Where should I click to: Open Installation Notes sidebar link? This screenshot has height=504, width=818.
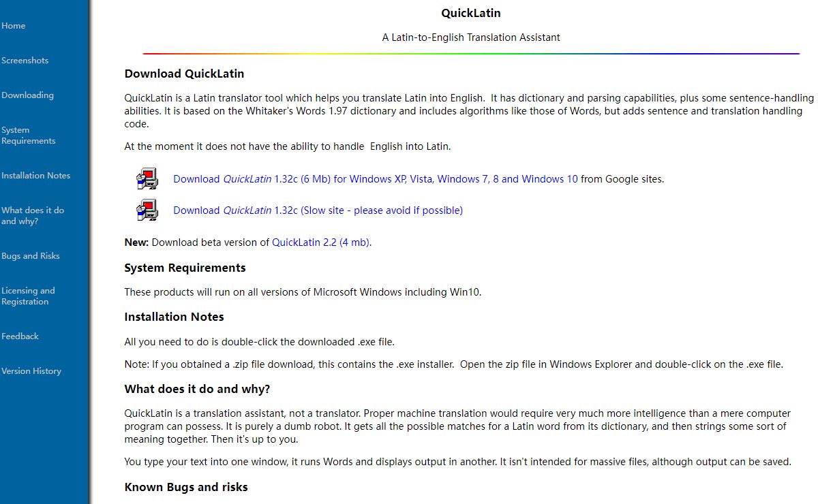tap(36, 176)
